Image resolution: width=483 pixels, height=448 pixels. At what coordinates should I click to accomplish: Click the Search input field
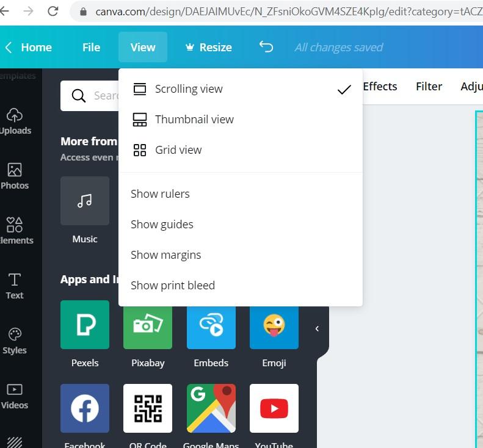[89, 96]
